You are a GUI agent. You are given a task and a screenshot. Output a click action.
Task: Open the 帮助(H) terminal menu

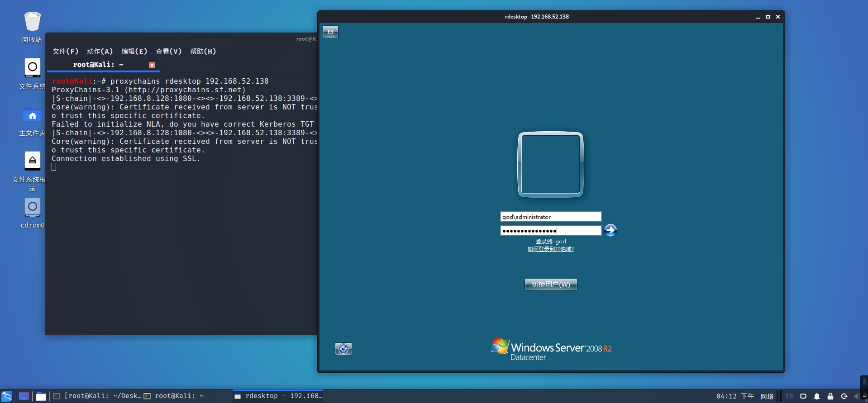click(x=203, y=51)
